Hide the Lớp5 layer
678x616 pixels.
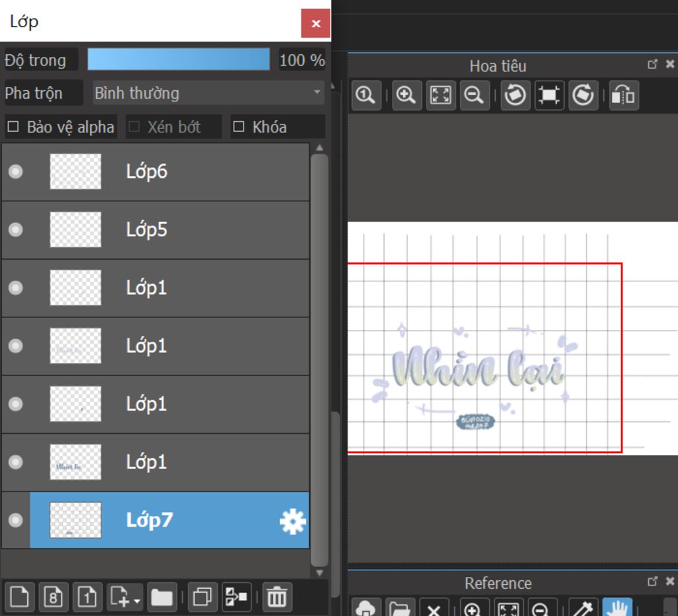click(x=16, y=230)
